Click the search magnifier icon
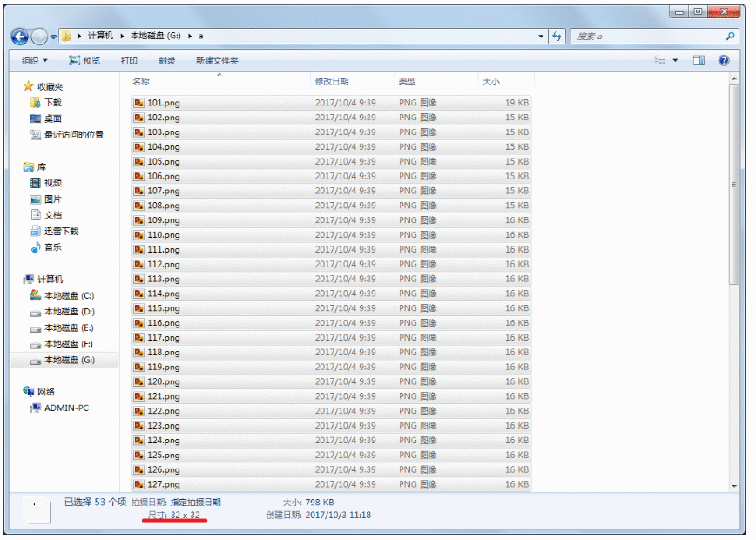Viewport: 756px width, 540px height. (x=730, y=37)
